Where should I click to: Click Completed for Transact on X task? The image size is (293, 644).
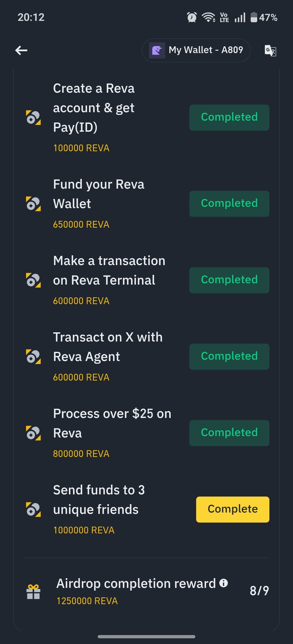[229, 357]
